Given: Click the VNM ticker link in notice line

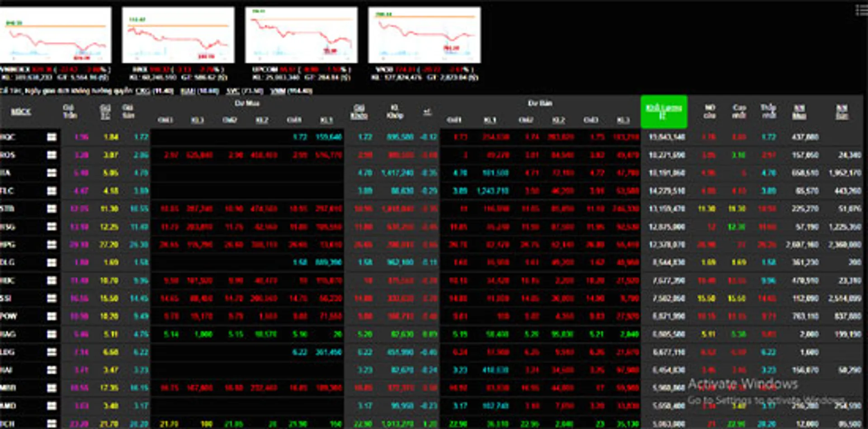Looking at the screenshot, I should click(x=278, y=91).
